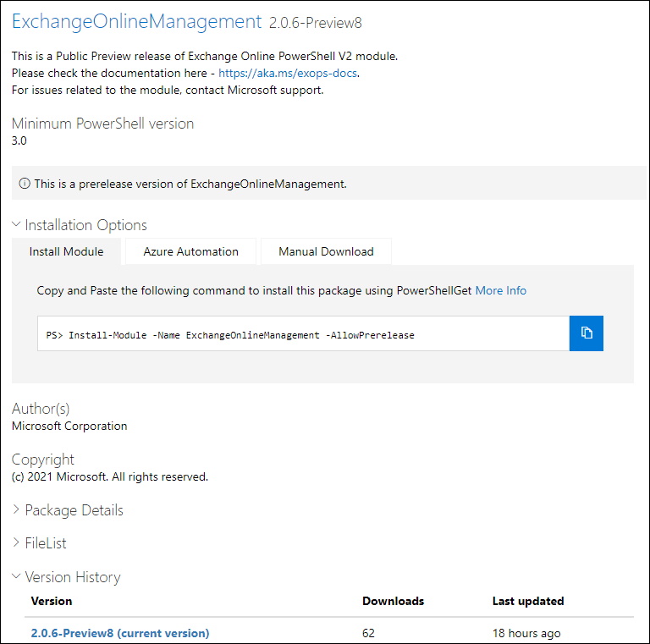
Task: Click the downloads count 62
Action: click(x=368, y=633)
